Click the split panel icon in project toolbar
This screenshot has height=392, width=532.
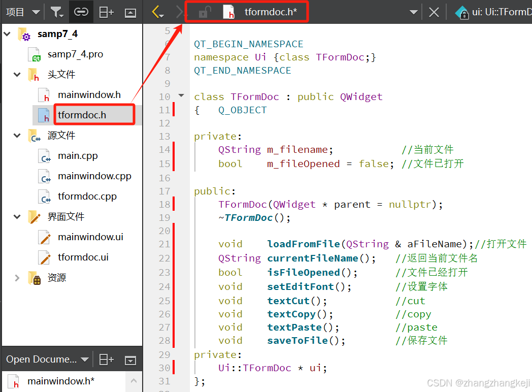[x=106, y=12]
